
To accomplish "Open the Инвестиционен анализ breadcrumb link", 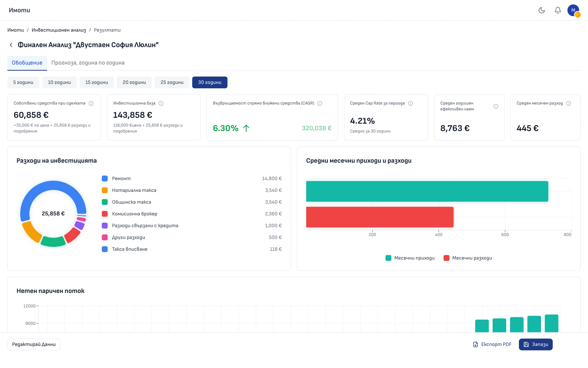I will 59,30.
